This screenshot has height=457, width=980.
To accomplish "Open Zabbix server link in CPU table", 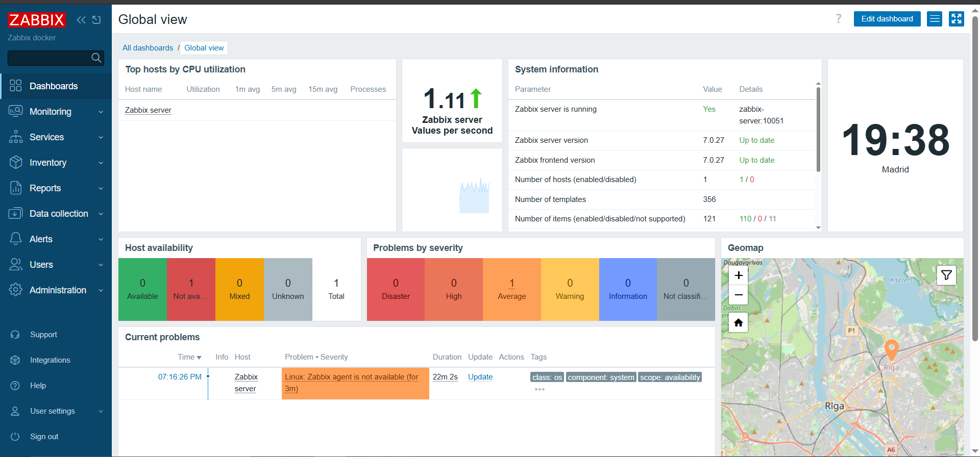I will 148,110.
